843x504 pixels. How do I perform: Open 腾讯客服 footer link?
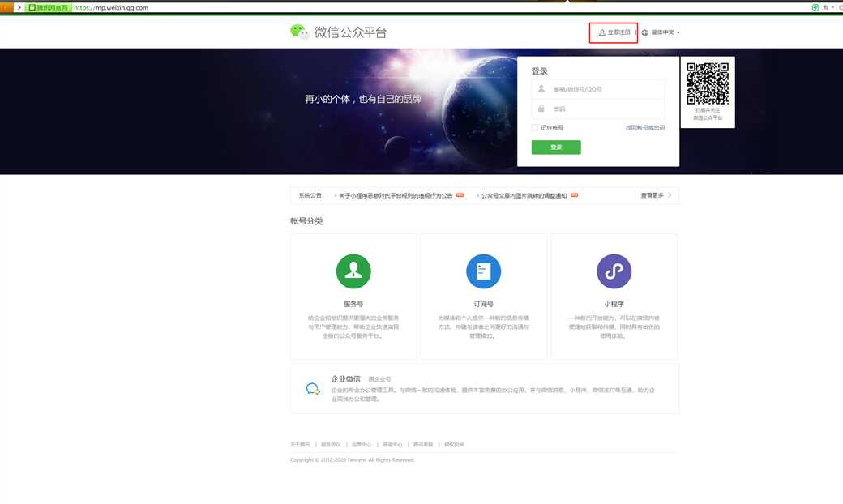click(x=423, y=444)
